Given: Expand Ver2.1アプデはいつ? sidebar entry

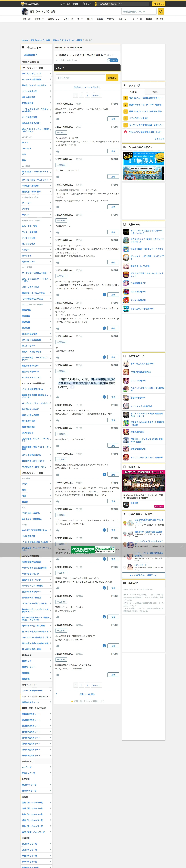Looking at the screenshot, I should click(37, 73).
